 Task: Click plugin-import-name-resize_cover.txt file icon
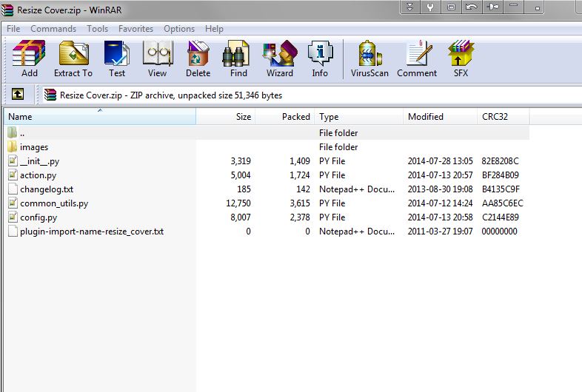click(x=13, y=232)
